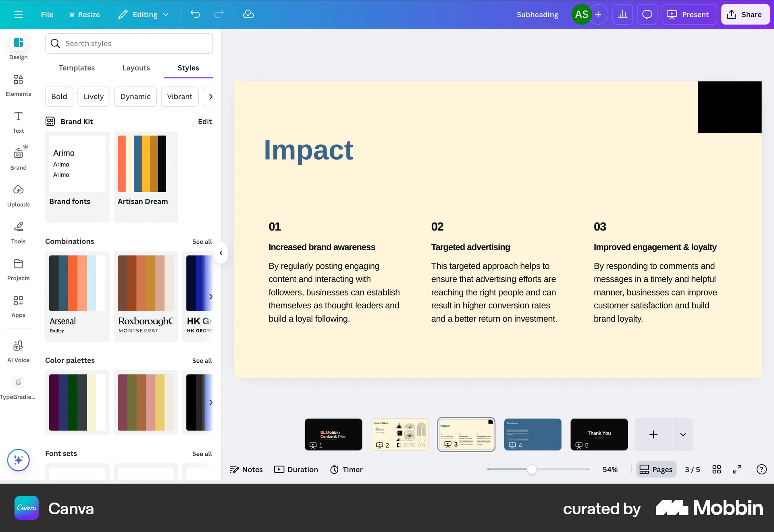See all Combinations

(x=202, y=241)
